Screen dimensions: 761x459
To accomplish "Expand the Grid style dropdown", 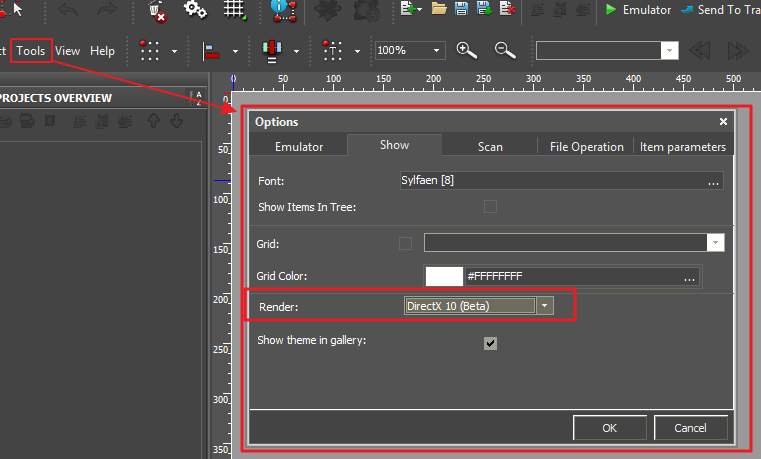I will pos(715,243).
